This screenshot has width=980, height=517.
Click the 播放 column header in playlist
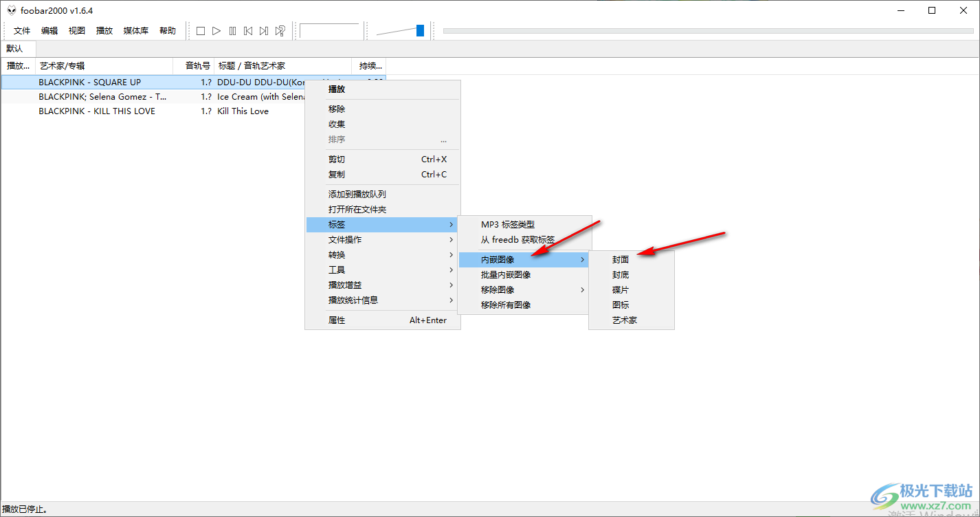[x=19, y=66]
